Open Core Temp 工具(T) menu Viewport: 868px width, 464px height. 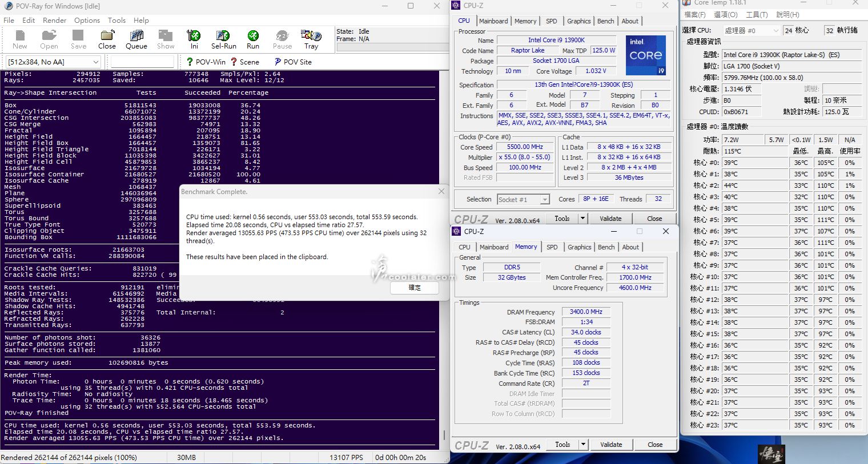coord(757,15)
